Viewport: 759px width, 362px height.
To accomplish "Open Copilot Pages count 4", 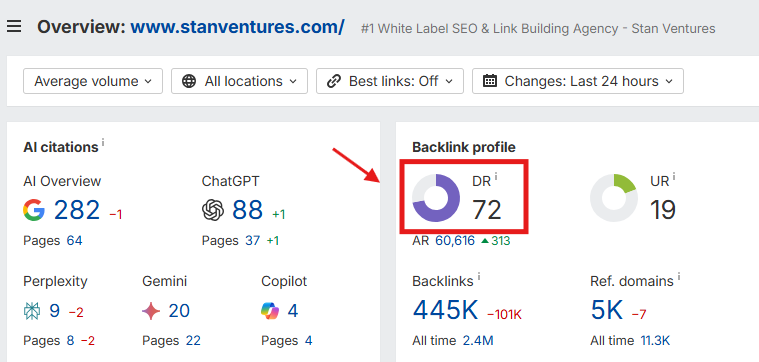I will tap(308, 341).
